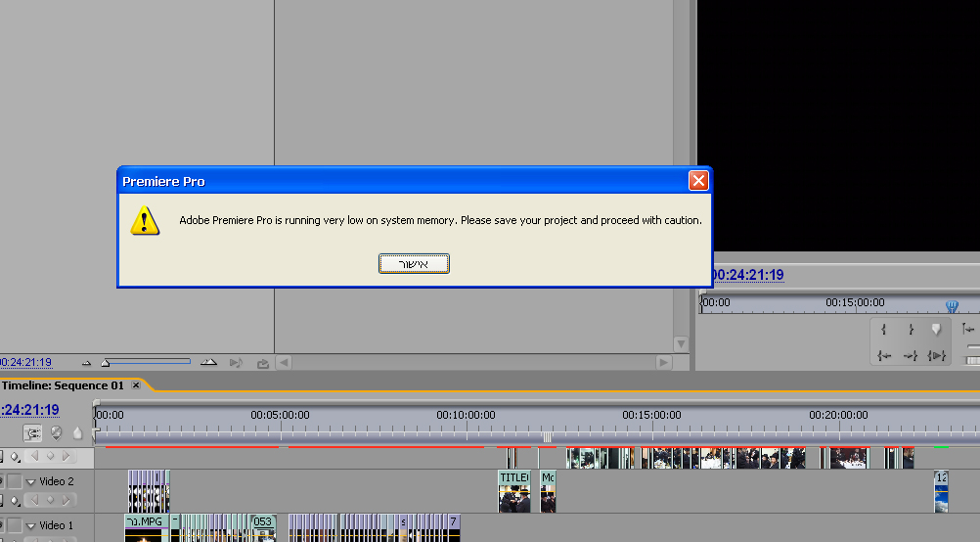Toggle the Video 1 track lock box
The width and height of the screenshot is (980, 542).
[15, 525]
